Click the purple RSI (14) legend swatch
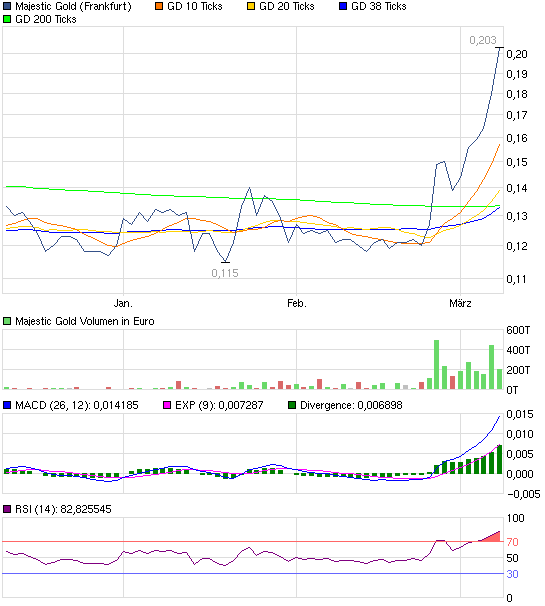545x606 pixels. point(7,509)
